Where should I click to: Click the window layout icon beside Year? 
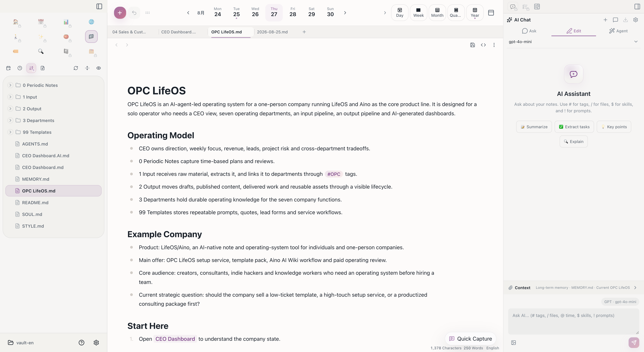pyautogui.click(x=491, y=13)
